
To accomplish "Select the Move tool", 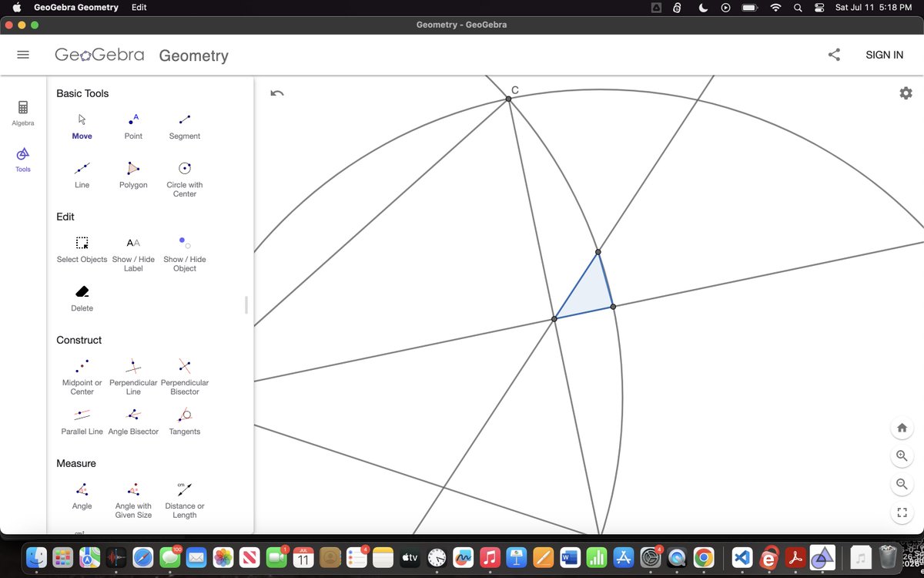I will coord(82,126).
